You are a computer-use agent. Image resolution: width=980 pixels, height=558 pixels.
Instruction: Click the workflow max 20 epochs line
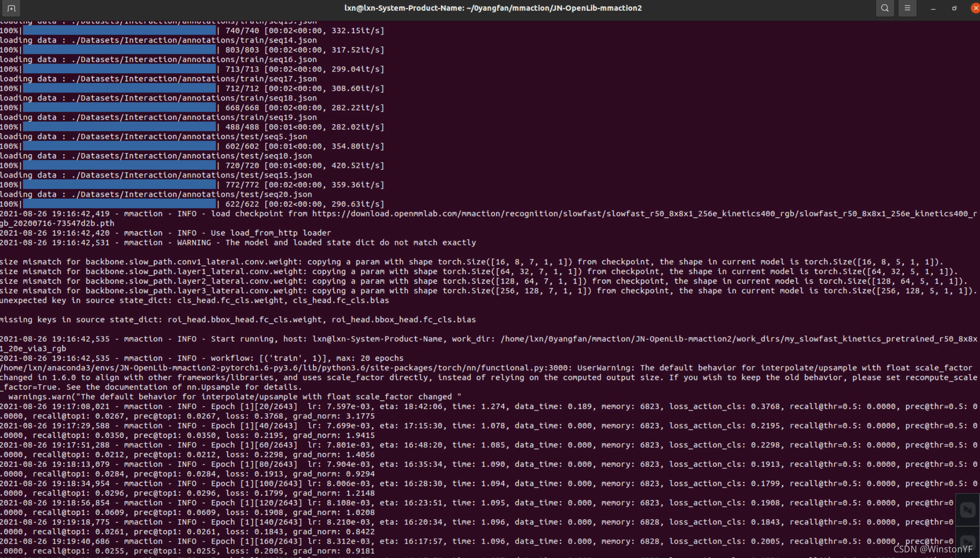202,358
